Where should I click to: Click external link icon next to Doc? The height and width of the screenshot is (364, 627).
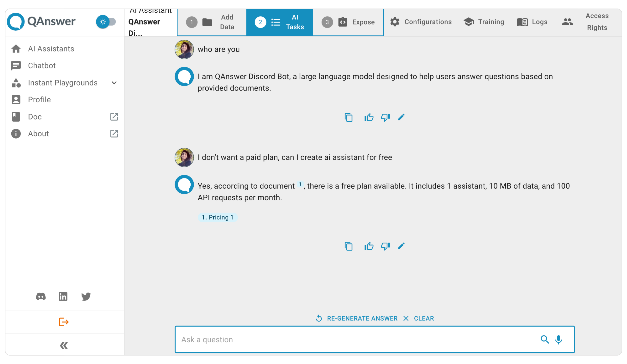point(114,117)
